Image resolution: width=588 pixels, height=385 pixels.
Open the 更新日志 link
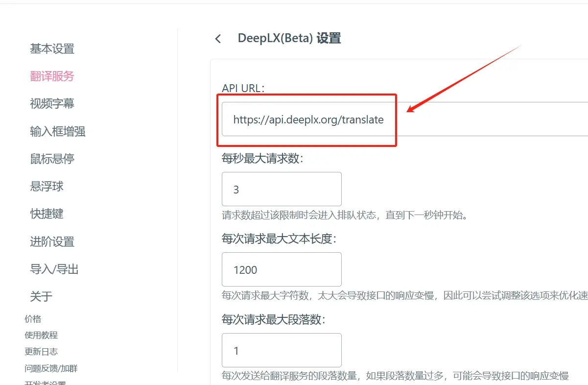coord(41,352)
